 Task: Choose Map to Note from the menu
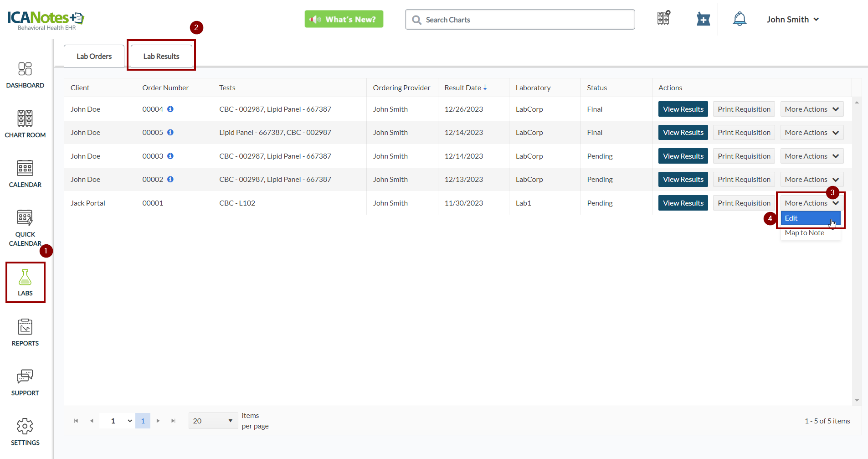coord(805,233)
